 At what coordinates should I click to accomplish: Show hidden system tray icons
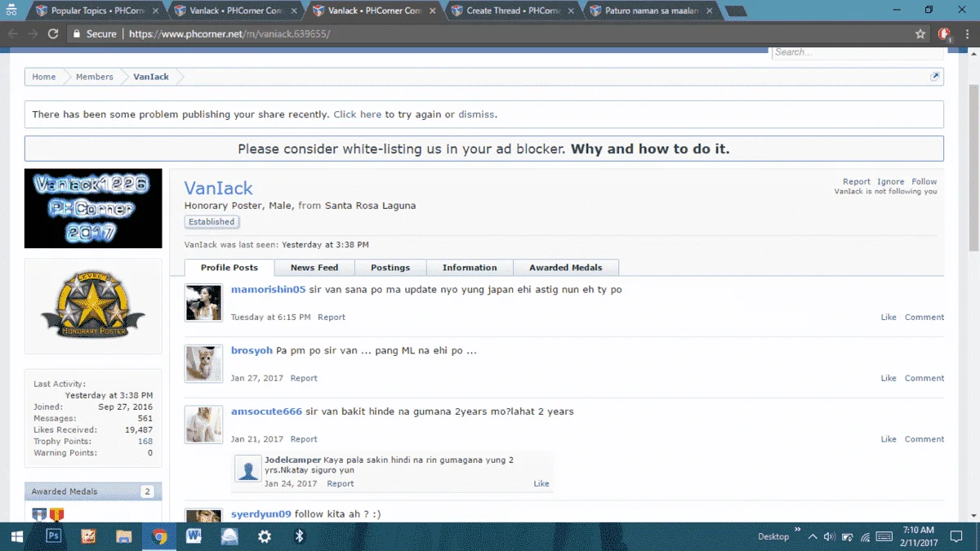point(813,536)
